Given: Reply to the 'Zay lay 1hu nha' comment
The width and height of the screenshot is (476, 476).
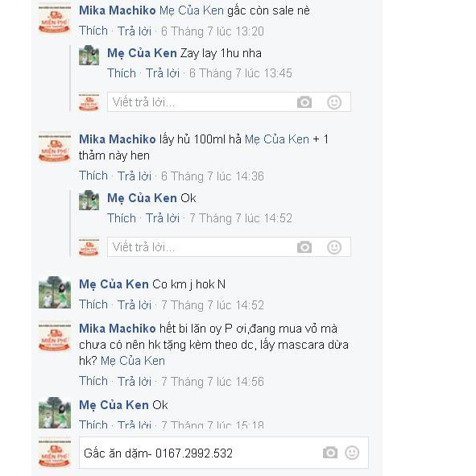Looking at the screenshot, I should pyautogui.click(x=163, y=73).
